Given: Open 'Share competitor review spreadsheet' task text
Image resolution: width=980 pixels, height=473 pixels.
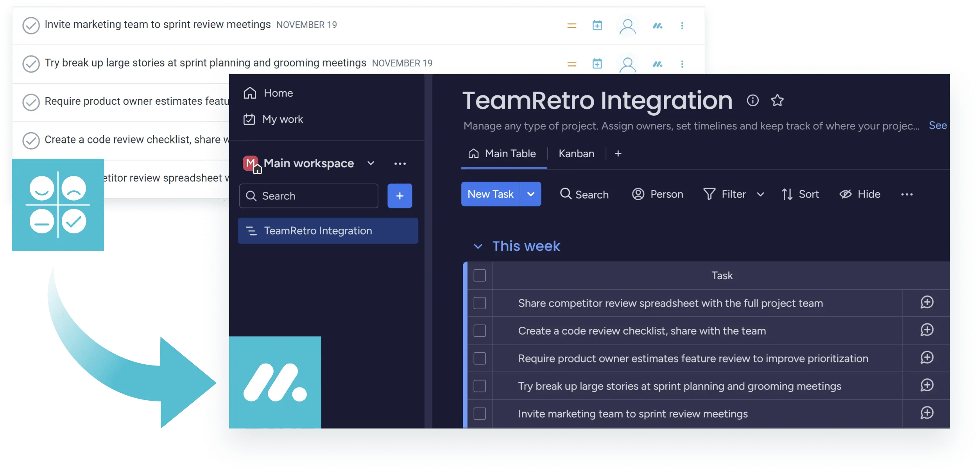Looking at the screenshot, I should pyautogui.click(x=670, y=303).
